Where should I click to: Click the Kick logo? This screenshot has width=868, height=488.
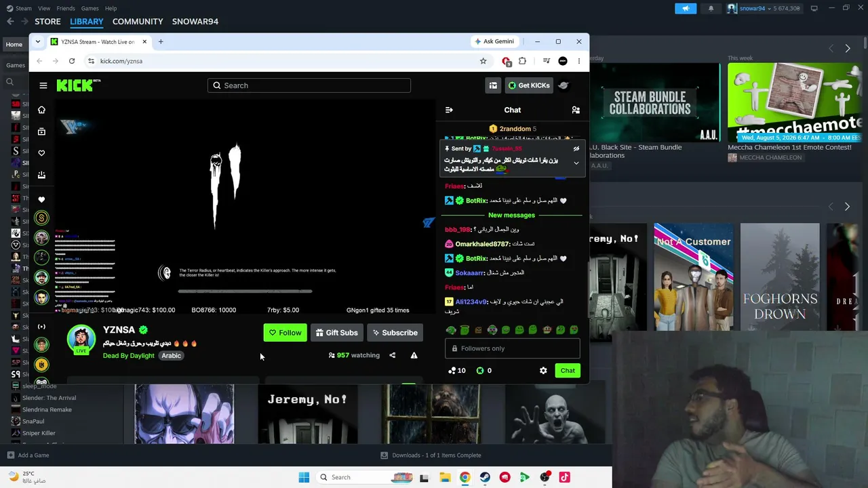(79, 85)
